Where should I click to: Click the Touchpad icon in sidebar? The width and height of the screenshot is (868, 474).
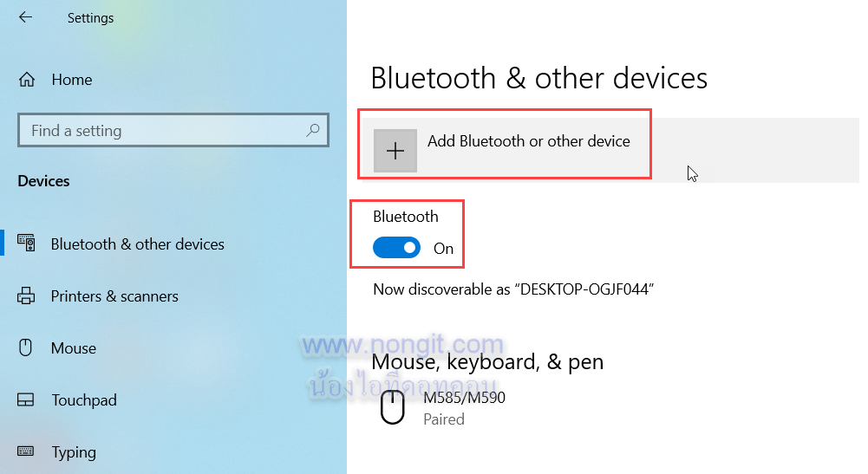click(25, 399)
